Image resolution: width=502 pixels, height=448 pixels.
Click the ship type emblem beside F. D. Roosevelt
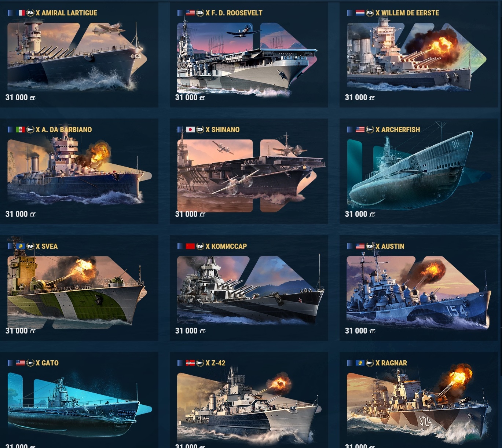click(x=200, y=13)
